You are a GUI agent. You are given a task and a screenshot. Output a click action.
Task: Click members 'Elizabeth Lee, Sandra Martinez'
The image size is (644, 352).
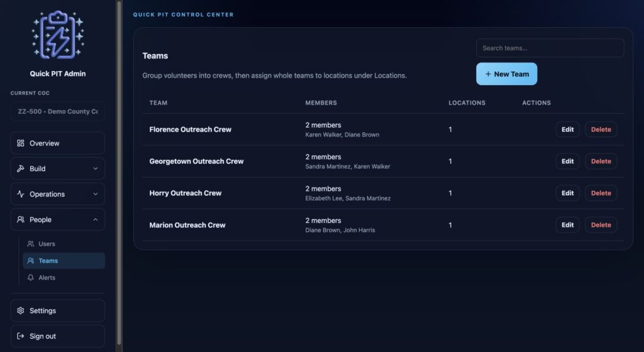click(x=348, y=198)
